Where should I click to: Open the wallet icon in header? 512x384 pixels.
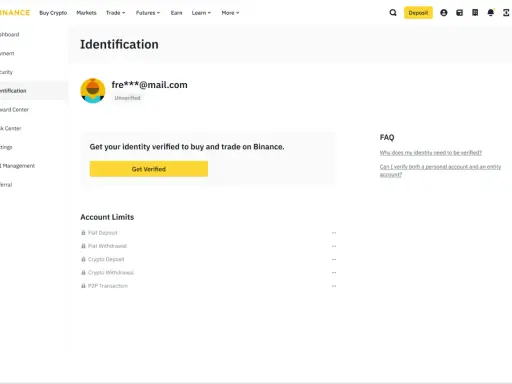(x=459, y=13)
